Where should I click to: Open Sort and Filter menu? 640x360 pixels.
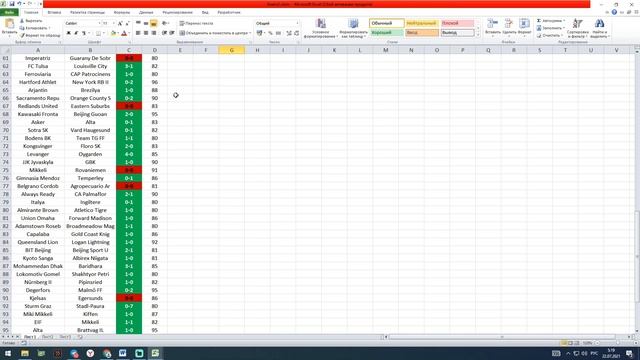tap(578, 28)
